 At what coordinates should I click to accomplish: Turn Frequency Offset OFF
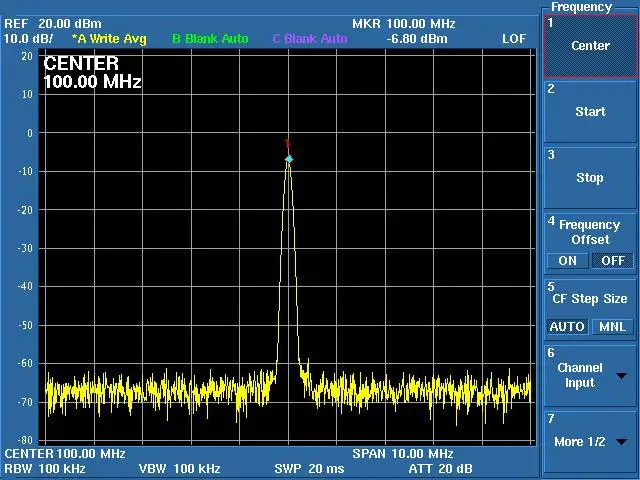[x=613, y=261]
